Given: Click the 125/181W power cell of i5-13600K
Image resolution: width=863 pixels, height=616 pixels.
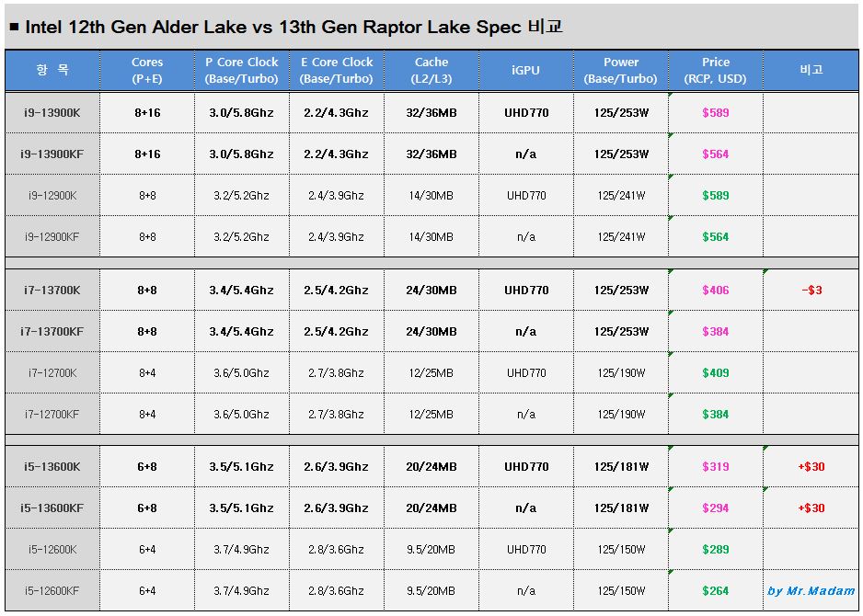Looking at the screenshot, I should click(621, 466).
